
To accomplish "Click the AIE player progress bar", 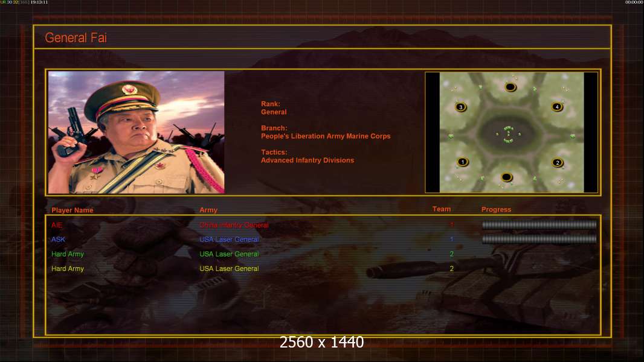I will point(539,224).
